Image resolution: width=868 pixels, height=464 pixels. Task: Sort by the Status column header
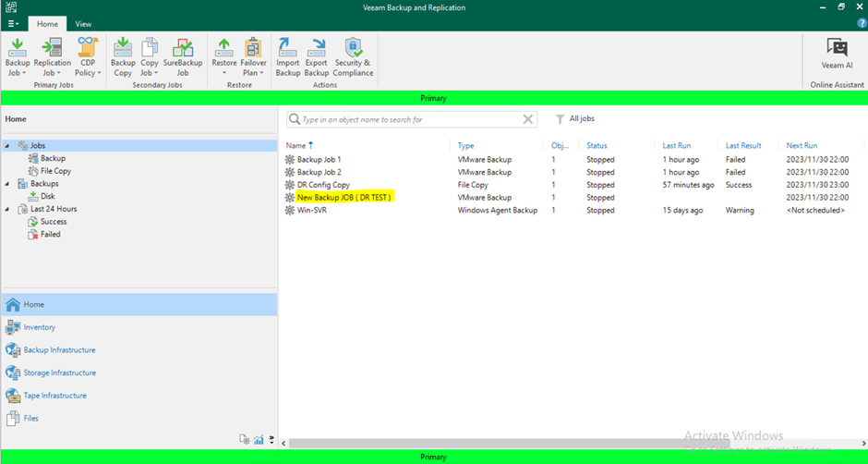click(x=597, y=146)
